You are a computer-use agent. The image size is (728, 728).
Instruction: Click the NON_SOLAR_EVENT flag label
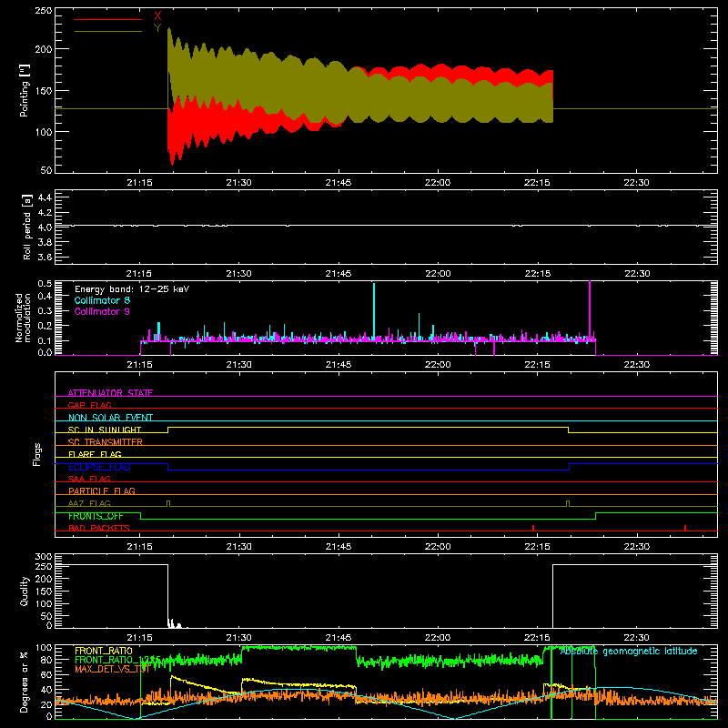(110, 418)
